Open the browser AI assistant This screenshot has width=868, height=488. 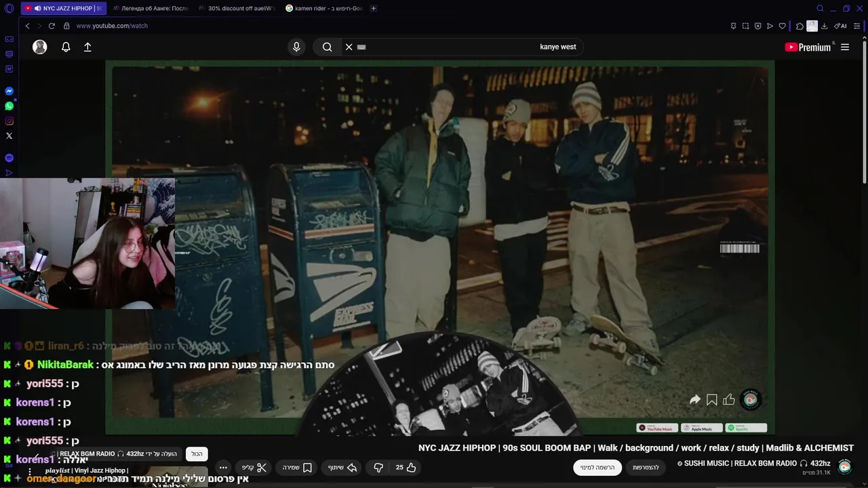click(x=841, y=26)
